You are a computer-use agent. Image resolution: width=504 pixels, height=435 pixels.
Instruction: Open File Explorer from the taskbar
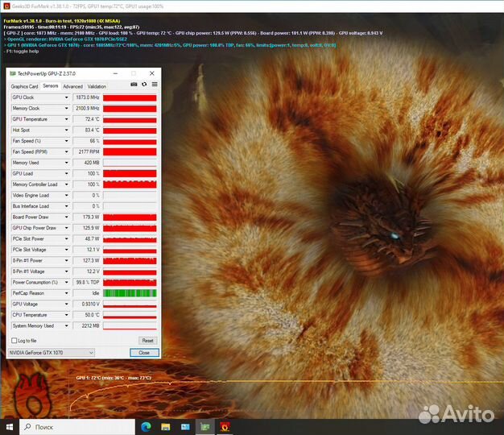click(166, 427)
